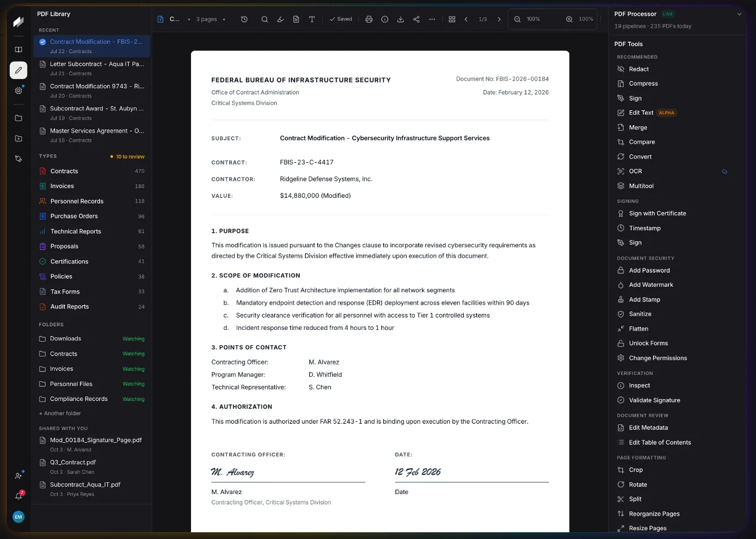The image size is (756, 539).
Task: Open shared Mod_00184_Signature_Page.pdf
Action: [x=92, y=445]
